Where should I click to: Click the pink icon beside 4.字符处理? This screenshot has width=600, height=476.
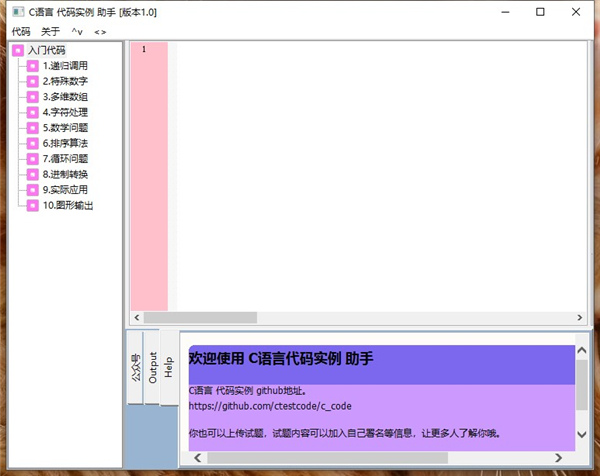point(33,112)
